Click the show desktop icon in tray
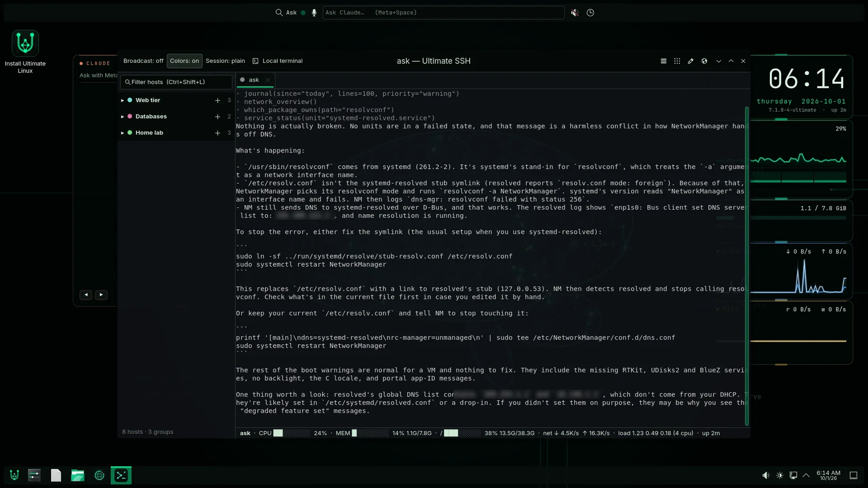The width and height of the screenshot is (868, 488). 853,476
